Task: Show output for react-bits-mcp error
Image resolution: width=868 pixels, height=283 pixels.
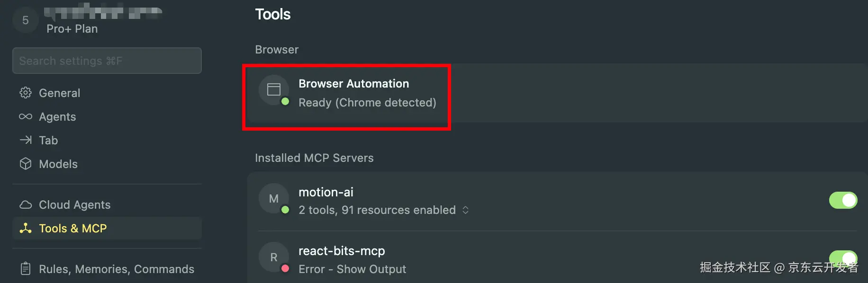Action: [371, 269]
